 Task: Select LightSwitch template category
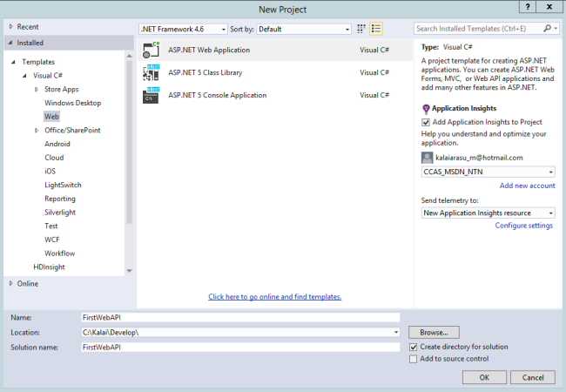63,186
